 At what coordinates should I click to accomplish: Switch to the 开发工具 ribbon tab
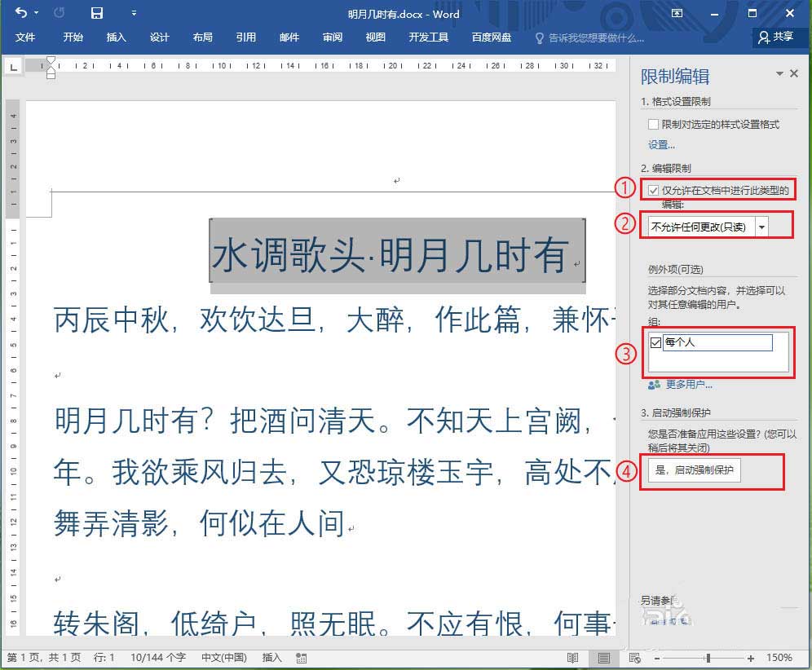click(x=428, y=37)
